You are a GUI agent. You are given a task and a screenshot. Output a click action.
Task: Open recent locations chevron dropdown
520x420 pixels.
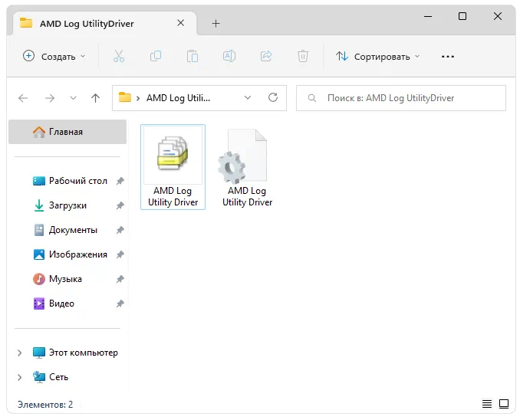(74, 98)
